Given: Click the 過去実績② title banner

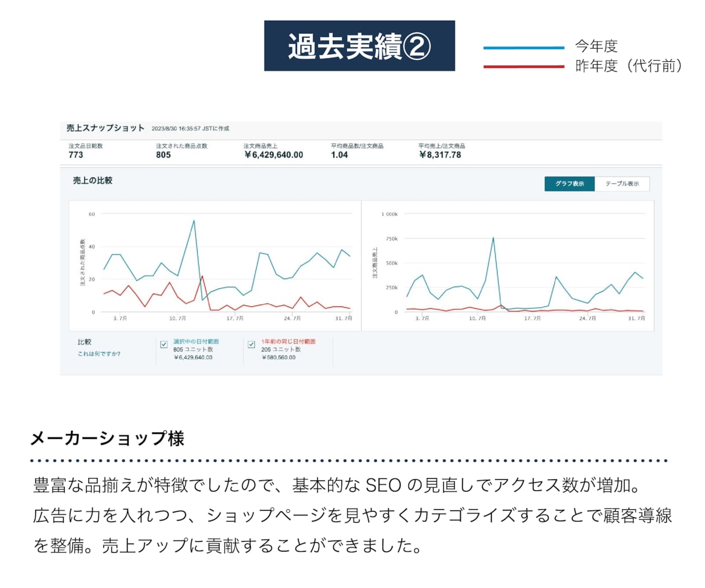Looking at the screenshot, I should tap(359, 46).
